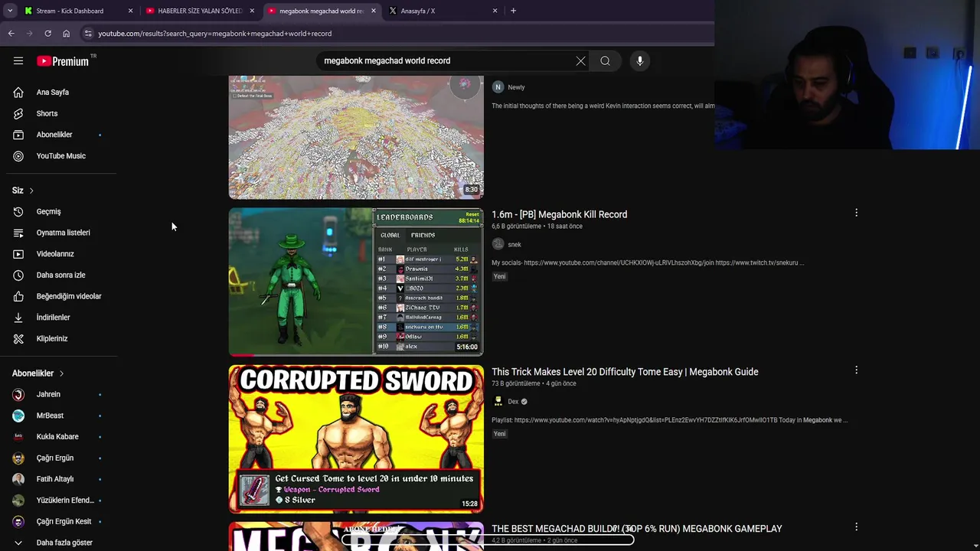Screen dimensions: 980x551
Task: Open Ana Sayfa home icon in sidebar
Action: coord(18,93)
